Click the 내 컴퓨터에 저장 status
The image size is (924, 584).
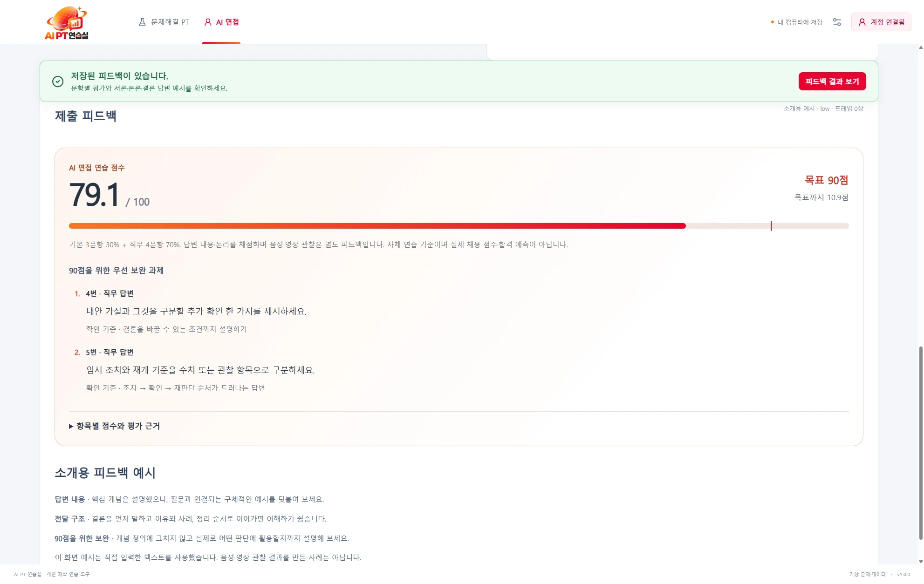[x=800, y=22]
